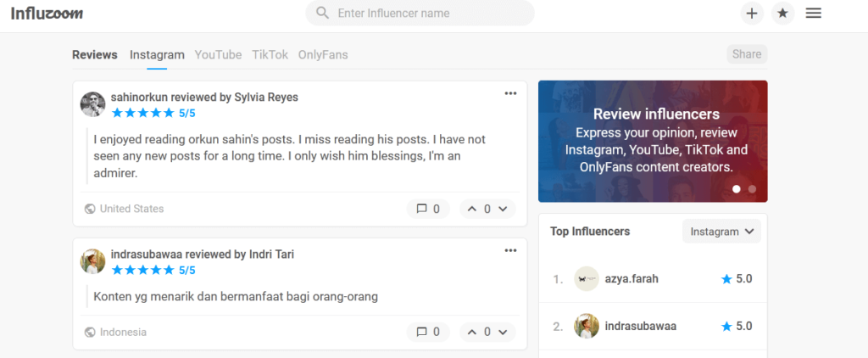Open favorites with the star icon

pyautogui.click(x=782, y=14)
